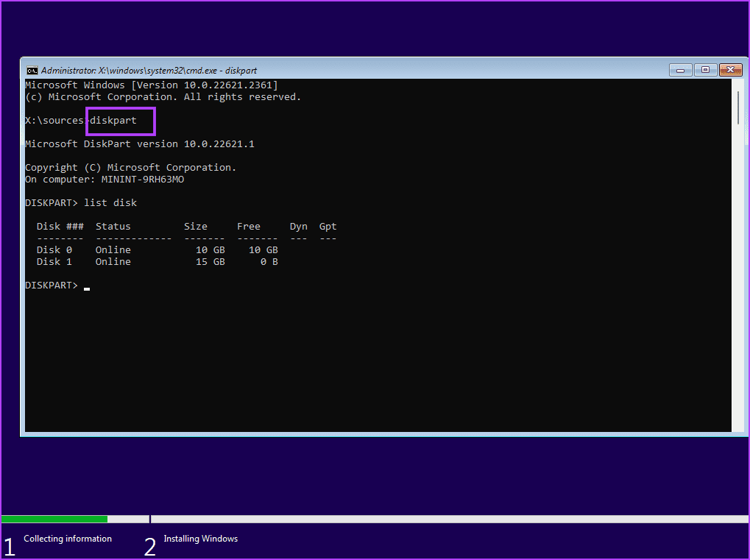Click the 'Disk 1' row label

(x=54, y=261)
